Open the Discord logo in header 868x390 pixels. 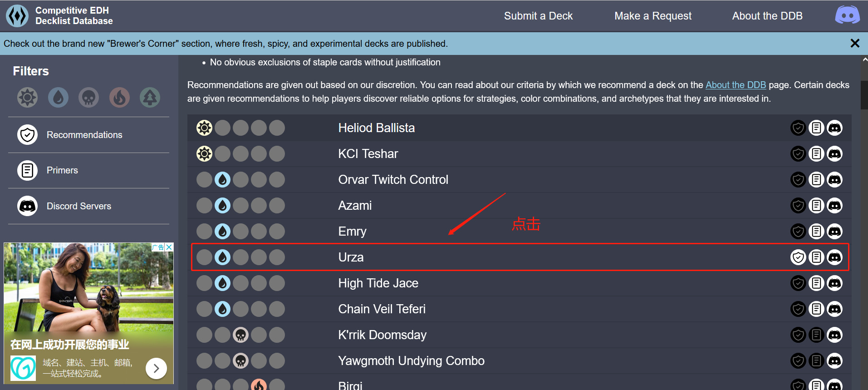pyautogui.click(x=847, y=15)
